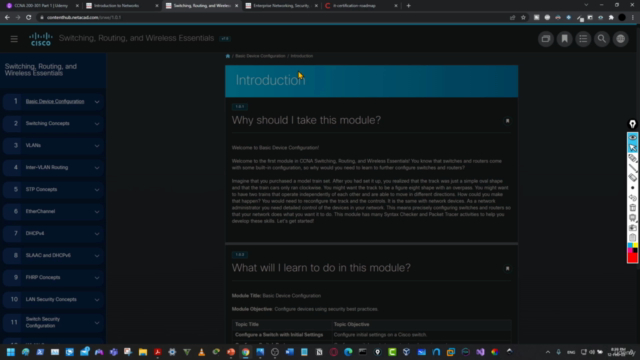This screenshot has width=640, height=360.
Task: Bookmark the 'What will I learn' section
Action: (507, 269)
